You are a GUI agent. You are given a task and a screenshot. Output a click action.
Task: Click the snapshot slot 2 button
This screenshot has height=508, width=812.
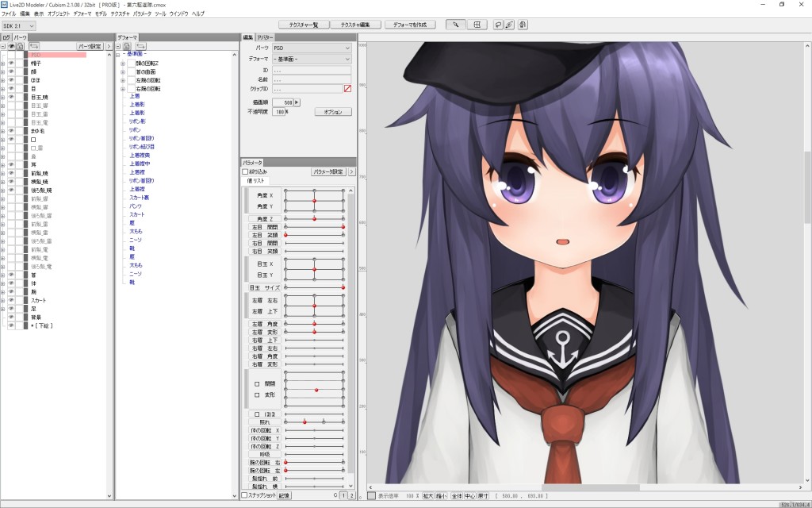click(351, 495)
